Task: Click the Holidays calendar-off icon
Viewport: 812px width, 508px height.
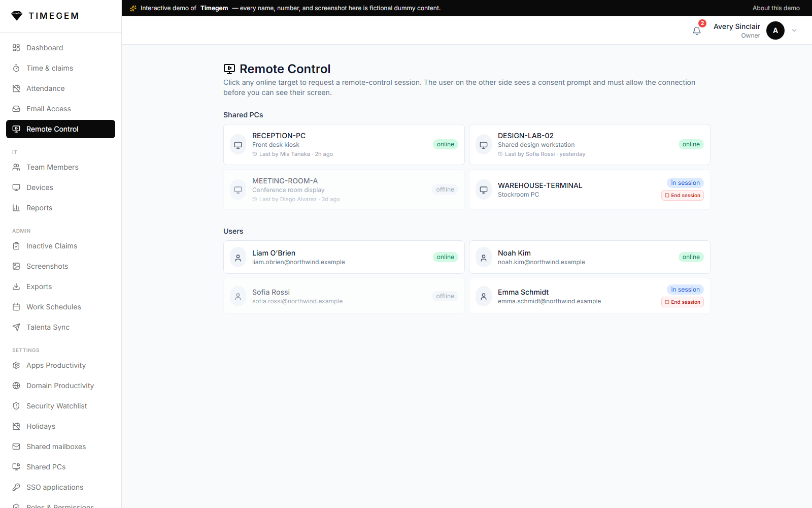Action: [16, 426]
